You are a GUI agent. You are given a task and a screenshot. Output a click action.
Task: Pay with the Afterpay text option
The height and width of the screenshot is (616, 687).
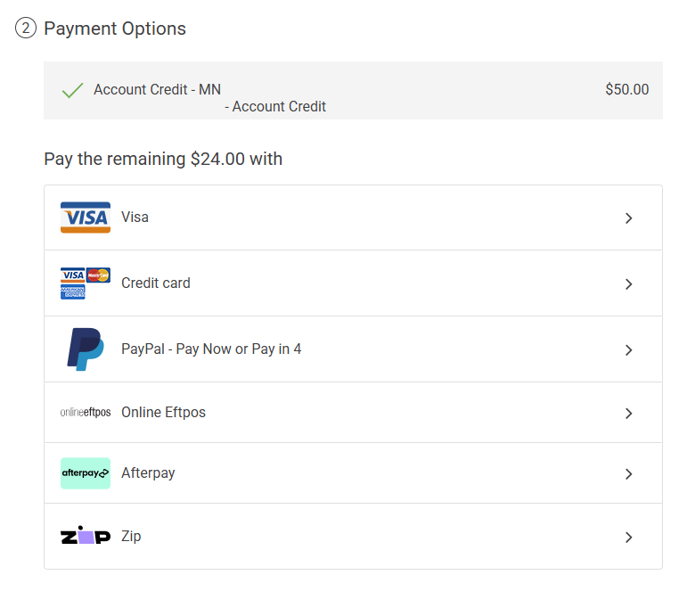click(148, 473)
